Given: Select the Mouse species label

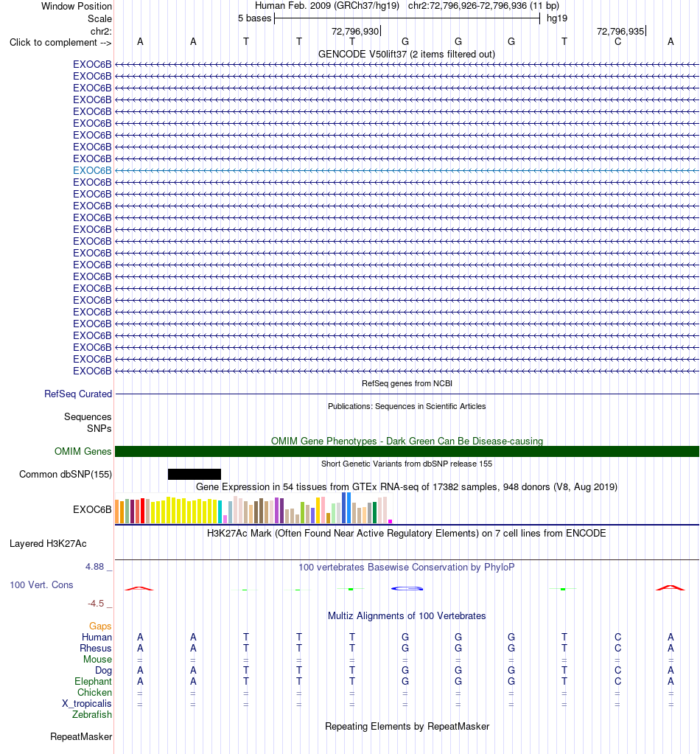Looking at the screenshot, I should click(x=97, y=659).
